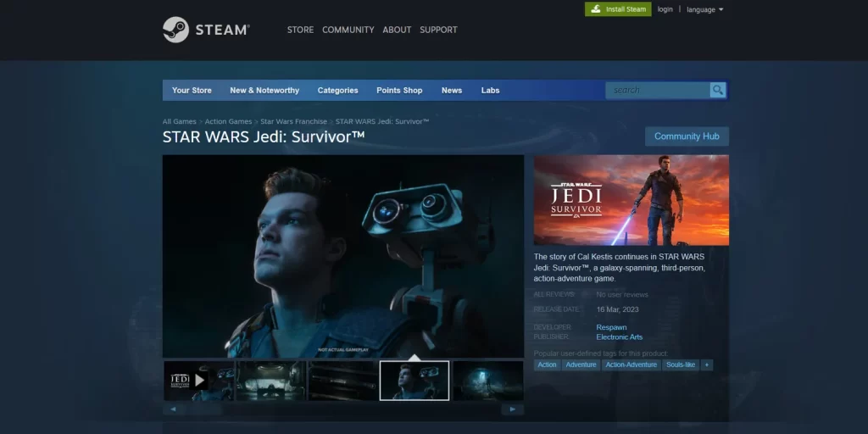Click the Electronic Arts publisher link

click(619, 337)
